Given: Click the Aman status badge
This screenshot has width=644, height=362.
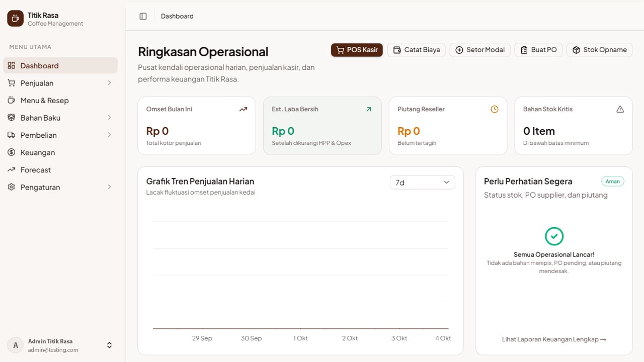Looking at the screenshot, I should pyautogui.click(x=612, y=182).
